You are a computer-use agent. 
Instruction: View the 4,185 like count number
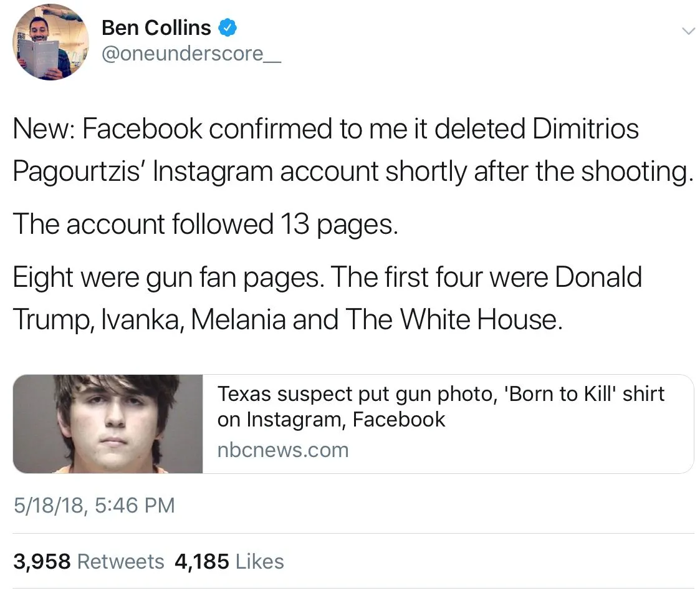click(x=203, y=561)
